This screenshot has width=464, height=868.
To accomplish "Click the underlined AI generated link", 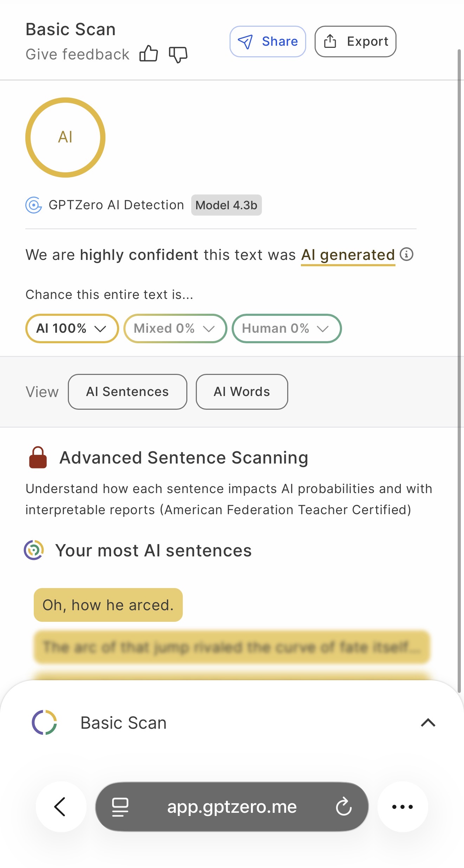I will 348,255.
